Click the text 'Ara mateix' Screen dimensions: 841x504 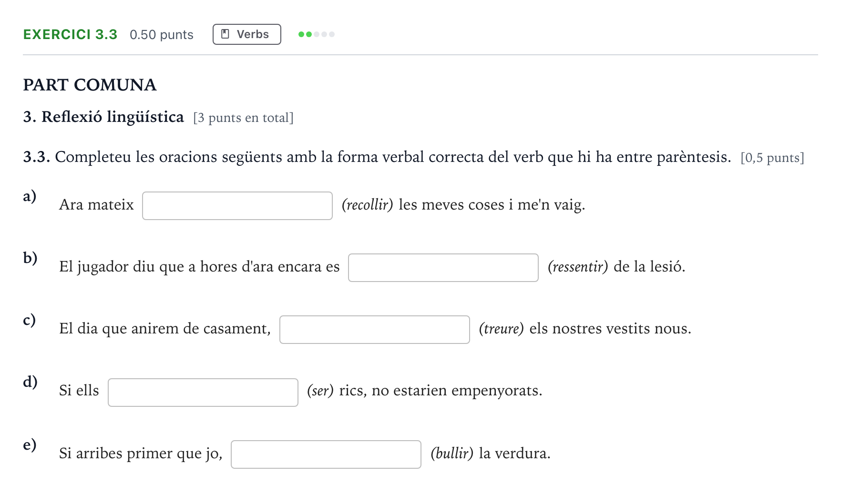point(96,205)
